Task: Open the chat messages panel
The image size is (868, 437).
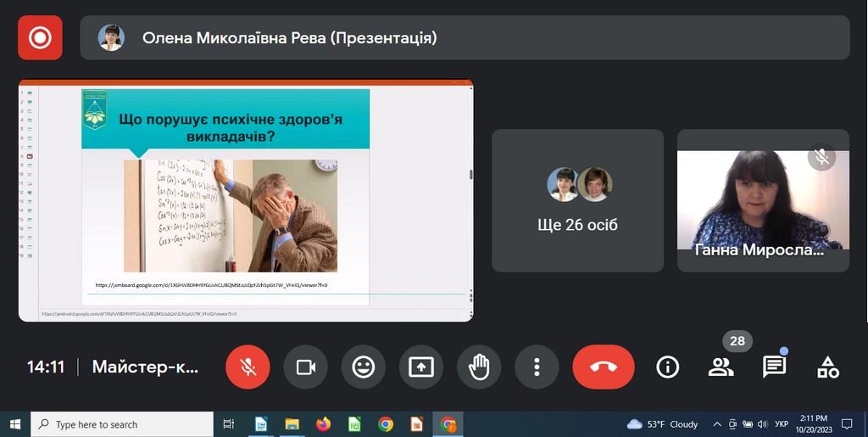Action: click(x=773, y=367)
